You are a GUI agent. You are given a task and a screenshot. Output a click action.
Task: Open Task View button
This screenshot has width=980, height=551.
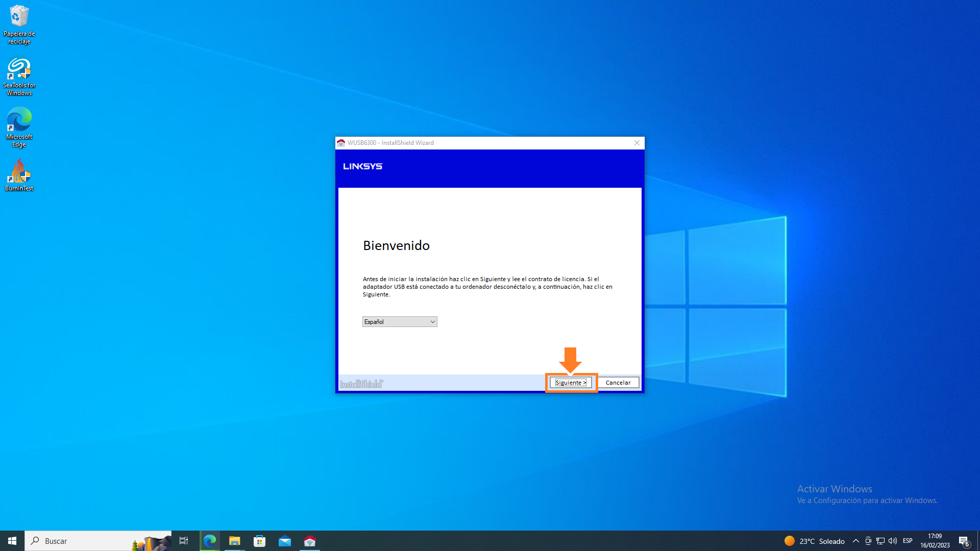click(x=184, y=541)
